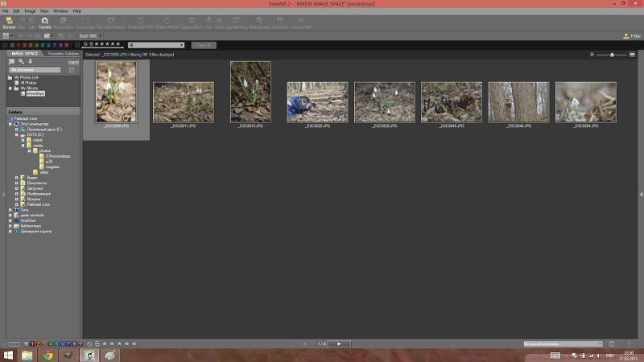Rotate image 90° CW
Viewport: 644px width, 362px height.
(167, 23)
